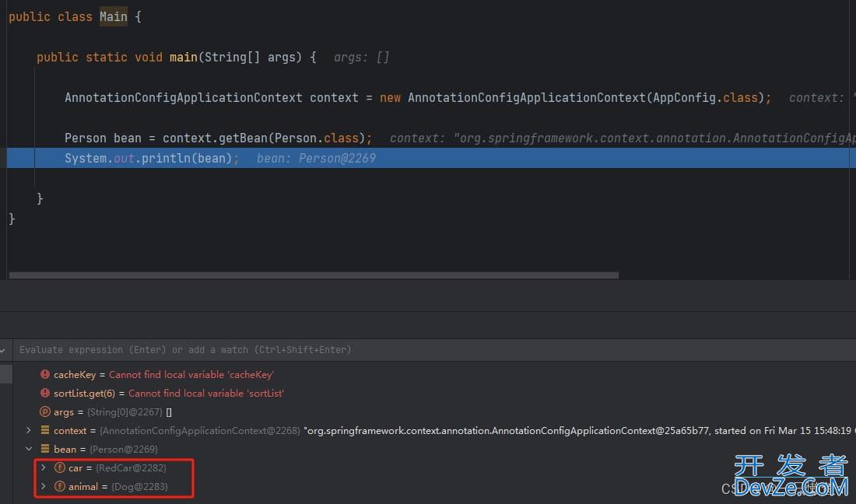Expand the animal field node
This screenshot has width=856, height=504.
44,487
